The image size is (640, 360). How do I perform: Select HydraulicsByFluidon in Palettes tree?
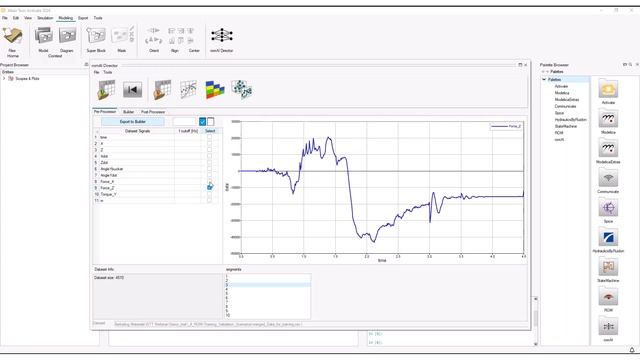(571, 120)
